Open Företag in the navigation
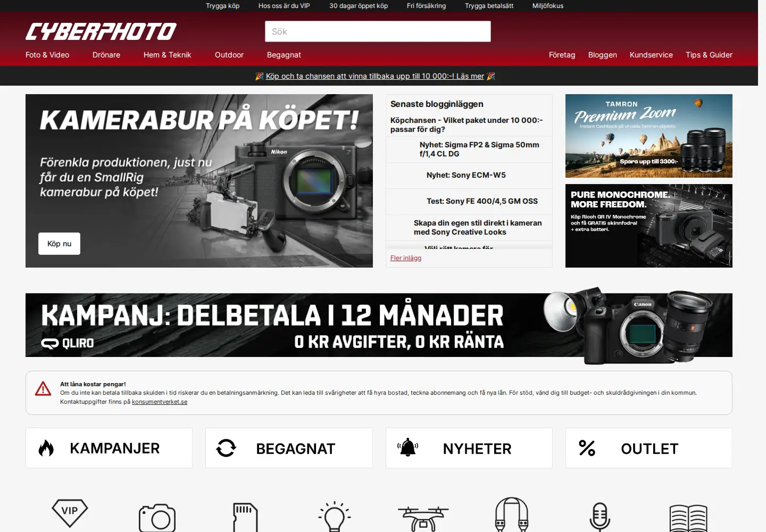This screenshot has height=532, width=766. [562, 55]
